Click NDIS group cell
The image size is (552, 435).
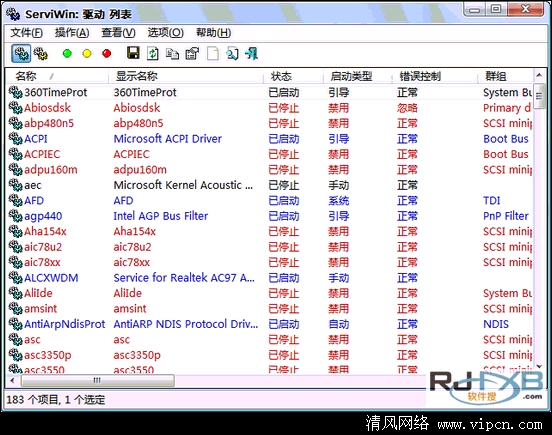[496, 324]
